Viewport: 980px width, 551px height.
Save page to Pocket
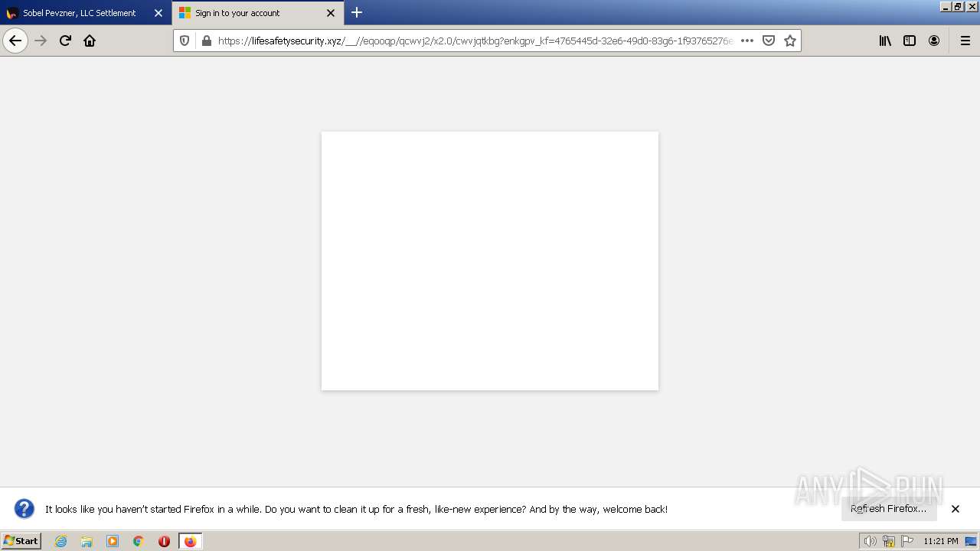point(769,41)
